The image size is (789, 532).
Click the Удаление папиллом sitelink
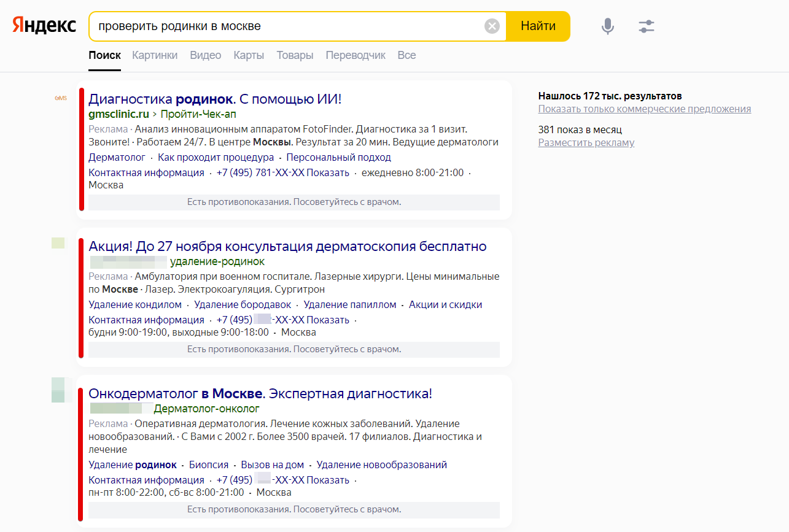(x=350, y=304)
